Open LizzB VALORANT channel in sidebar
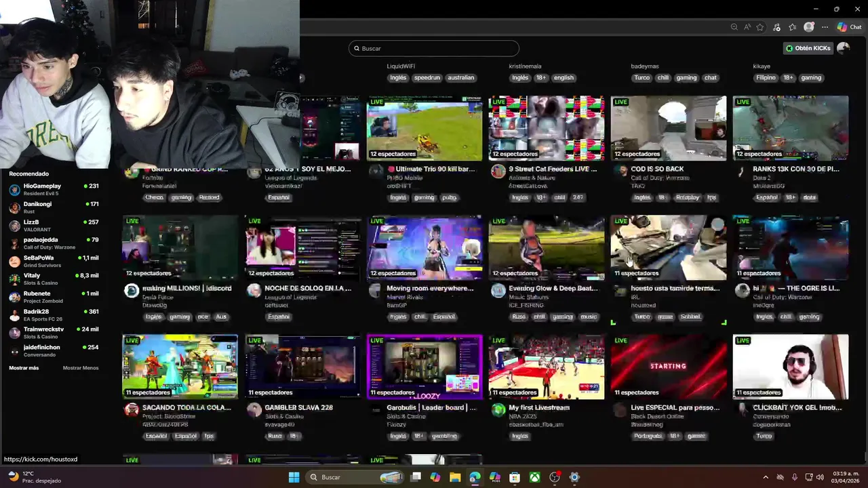The width and height of the screenshot is (868, 488). click(x=54, y=225)
